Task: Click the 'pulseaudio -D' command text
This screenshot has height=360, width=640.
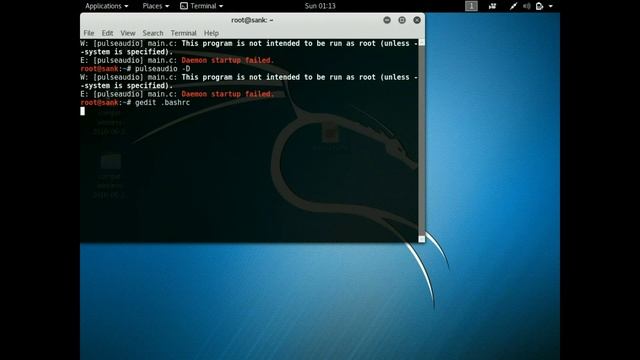Action: click(x=162, y=69)
